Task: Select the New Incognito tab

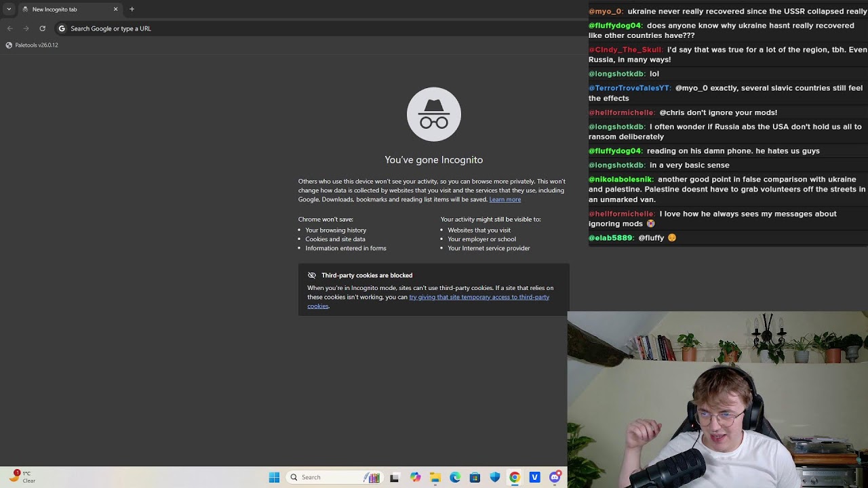Action: [x=68, y=9]
